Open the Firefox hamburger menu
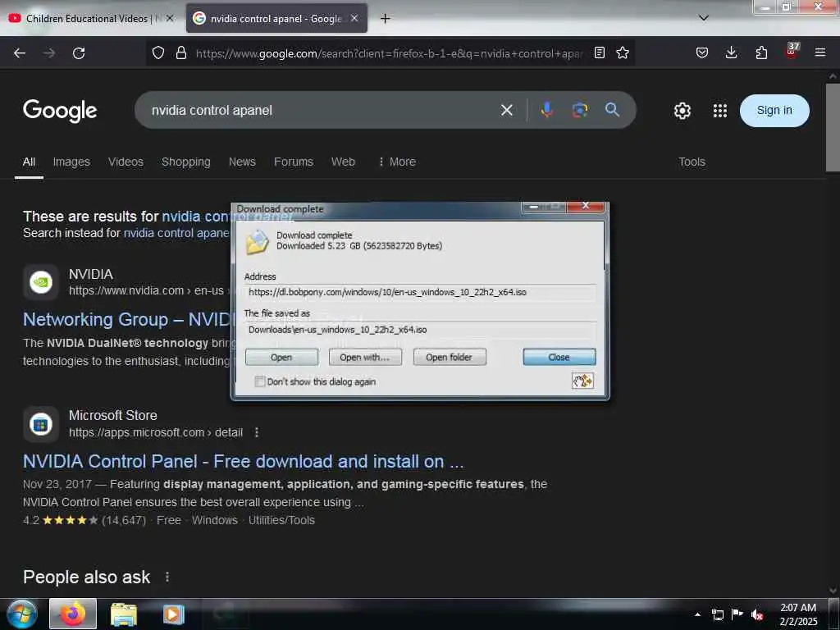Image resolution: width=840 pixels, height=630 pixels. coord(820,52)
